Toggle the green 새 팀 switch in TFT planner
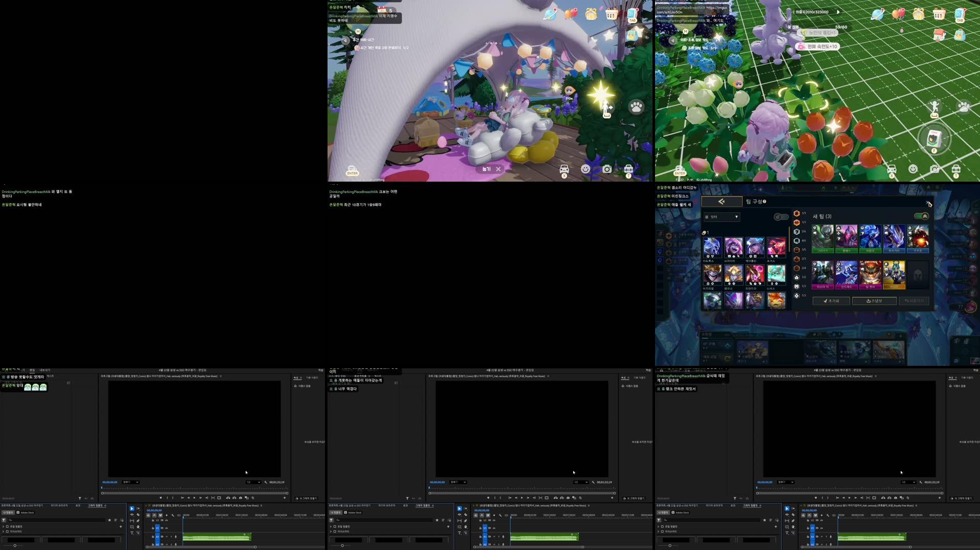Image resolution: width=980 pixels, height=550 pixels. (x=922, y=216)
